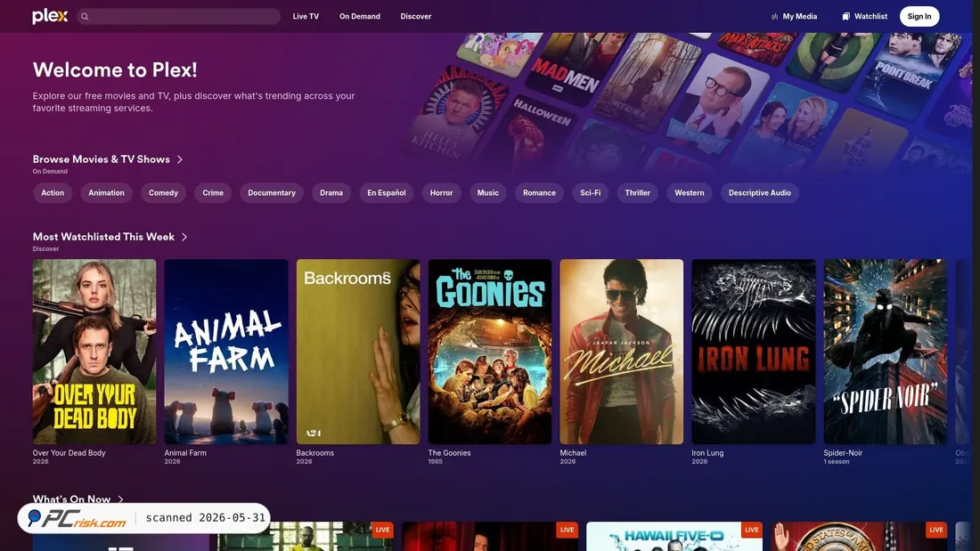This screenshot has height=551, width=980.
Task: Open the Michael poster
Action: pyautogui.click(x=622, y=352)
